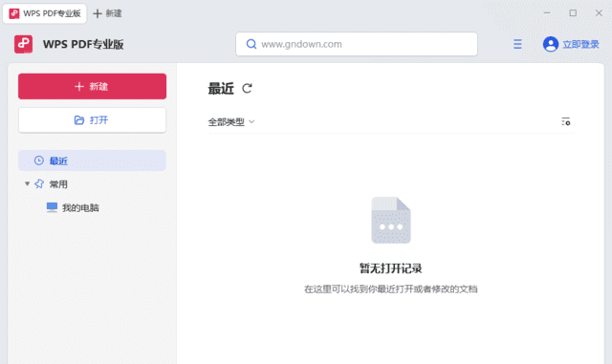612x364 pixels.
Task: Collapse the 常用 tree arrow
Action: point(28,183)
